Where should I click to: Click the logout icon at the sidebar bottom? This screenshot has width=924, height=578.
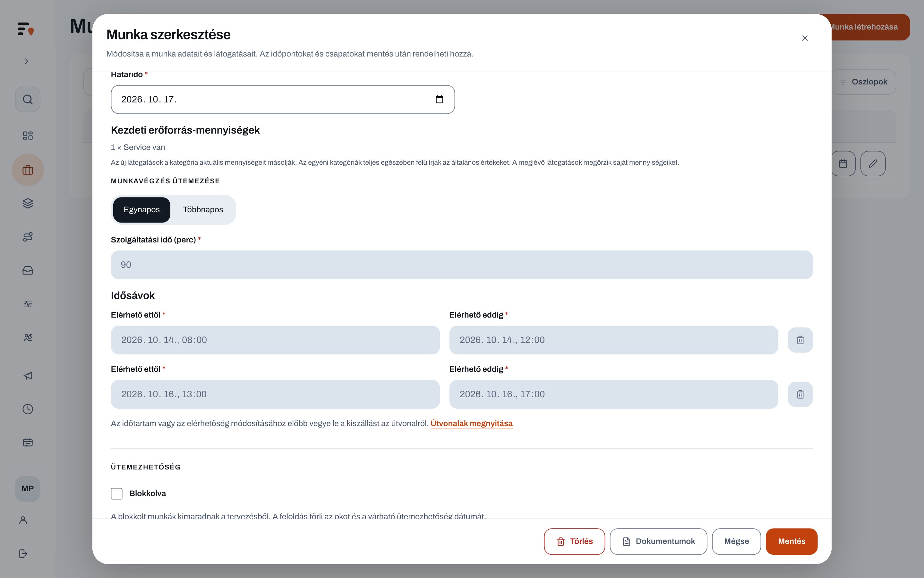coord(23,554)
